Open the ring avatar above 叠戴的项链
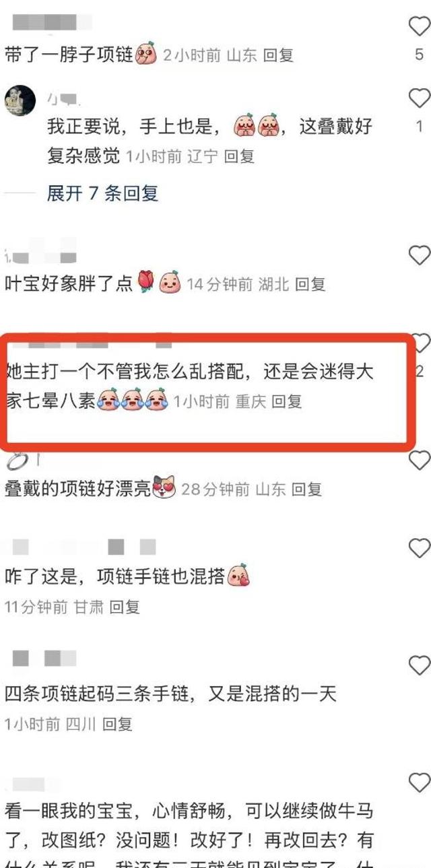The height and width of the screenshot is (868, 431). 18,461
